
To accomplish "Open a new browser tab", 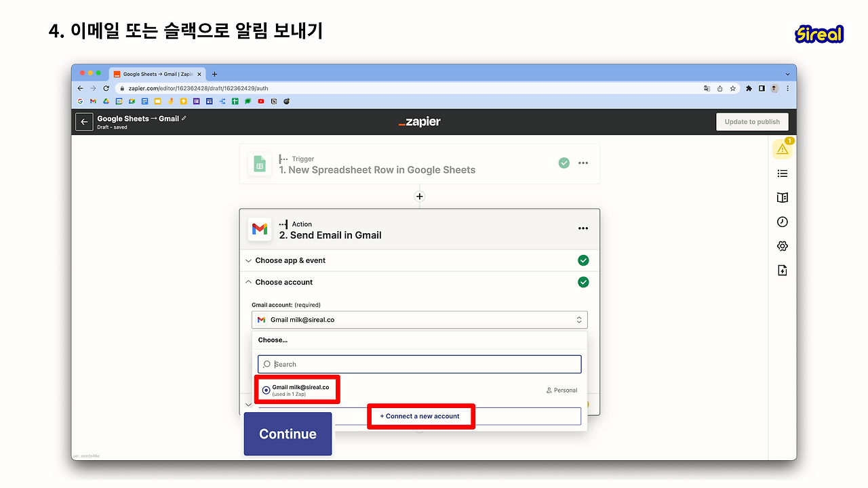I will (215, 74).
